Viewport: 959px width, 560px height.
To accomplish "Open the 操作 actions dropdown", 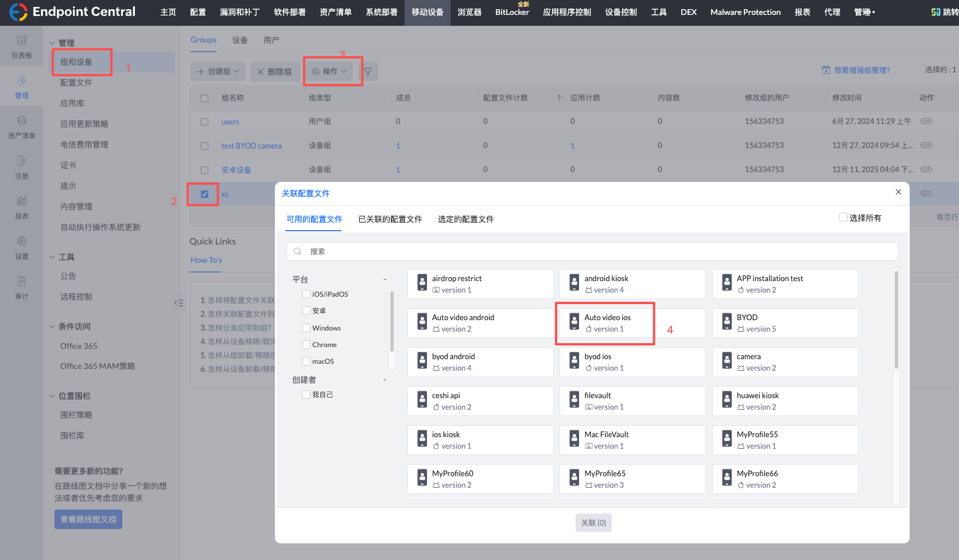I will (329, 72).
